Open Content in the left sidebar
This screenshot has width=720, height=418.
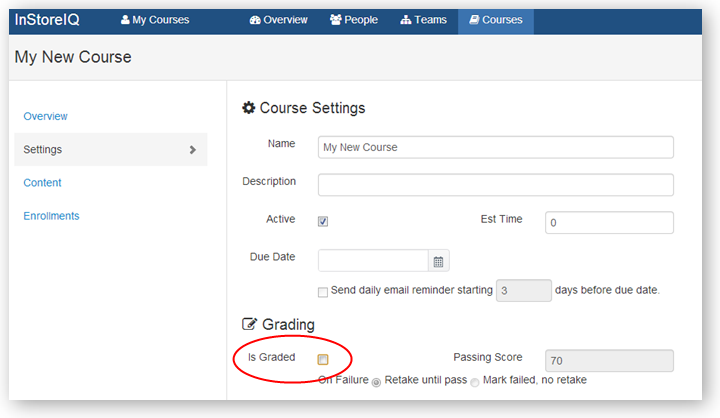[43, 183]
